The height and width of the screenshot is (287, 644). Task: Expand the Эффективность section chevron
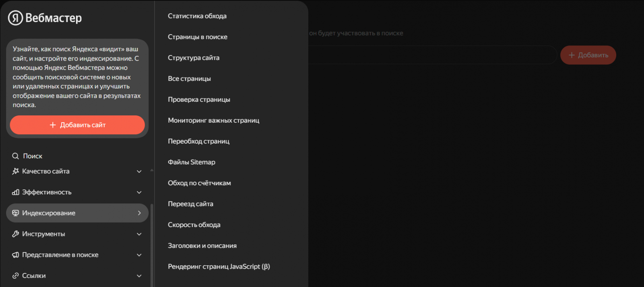pyautogui.click(x=139, y=193)
